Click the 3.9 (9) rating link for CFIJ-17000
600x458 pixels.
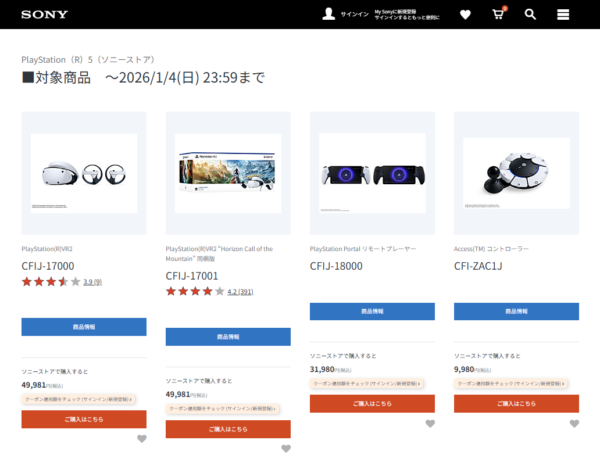click(93, 282)
